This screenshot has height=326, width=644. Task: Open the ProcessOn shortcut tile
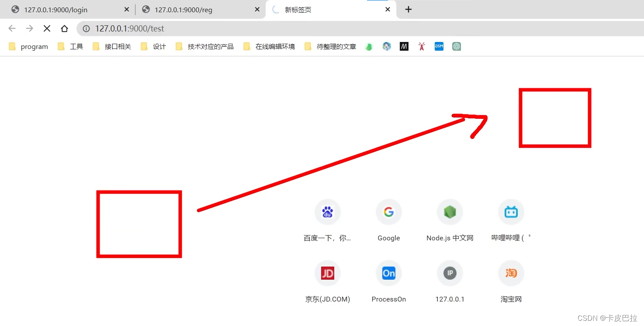(x=389, y=274)
